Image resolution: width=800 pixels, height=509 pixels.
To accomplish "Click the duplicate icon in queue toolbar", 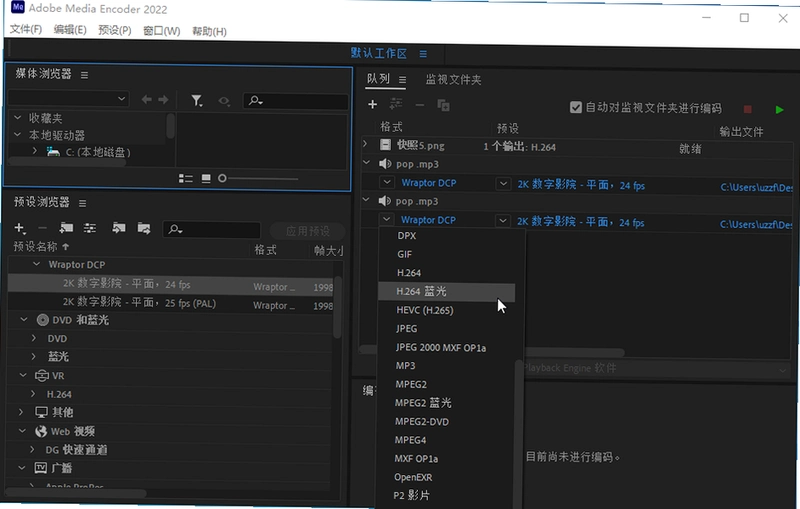I will (x=443, y=106).
